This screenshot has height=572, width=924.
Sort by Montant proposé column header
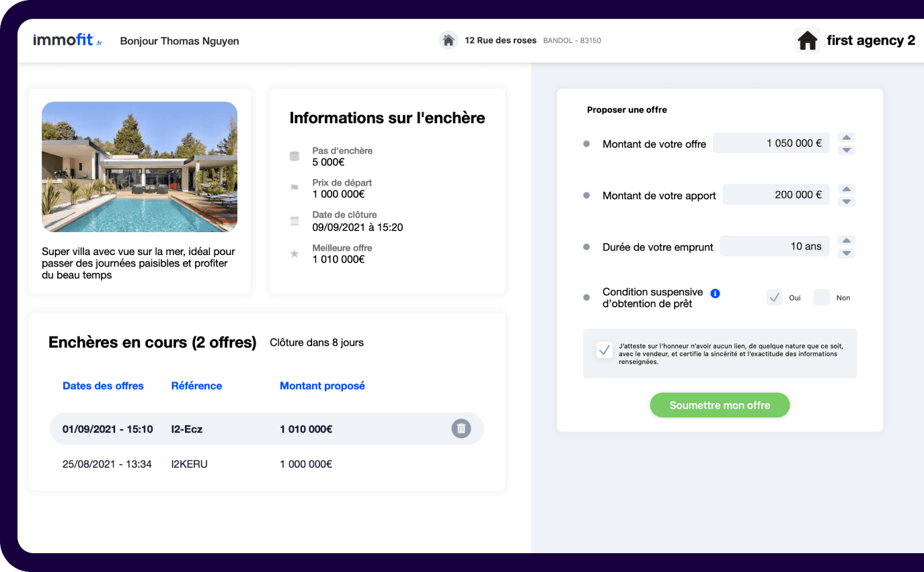[x=322, y=386]
